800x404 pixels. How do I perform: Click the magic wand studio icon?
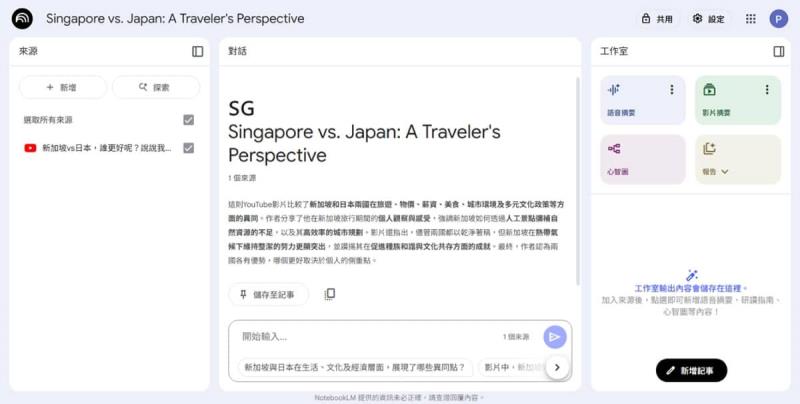pyautogui.click(x=691, y=275)
